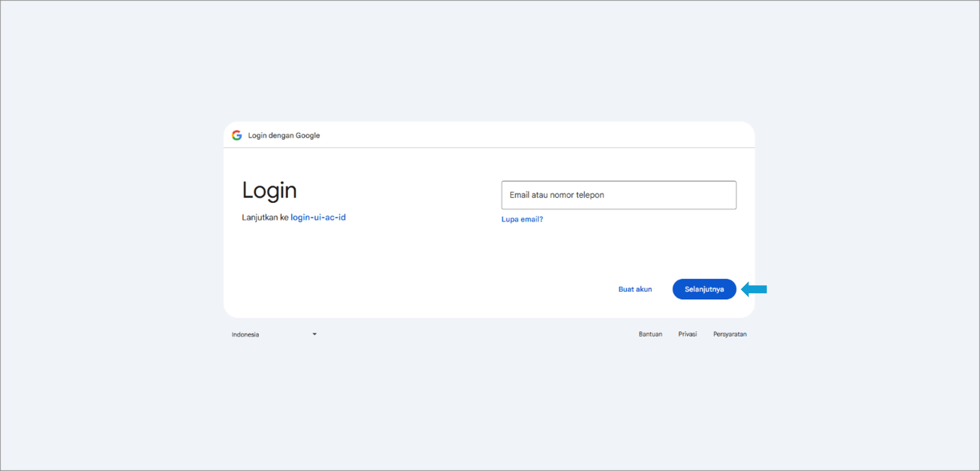Follow the login-ui-ac-id link

pos(318,217)
